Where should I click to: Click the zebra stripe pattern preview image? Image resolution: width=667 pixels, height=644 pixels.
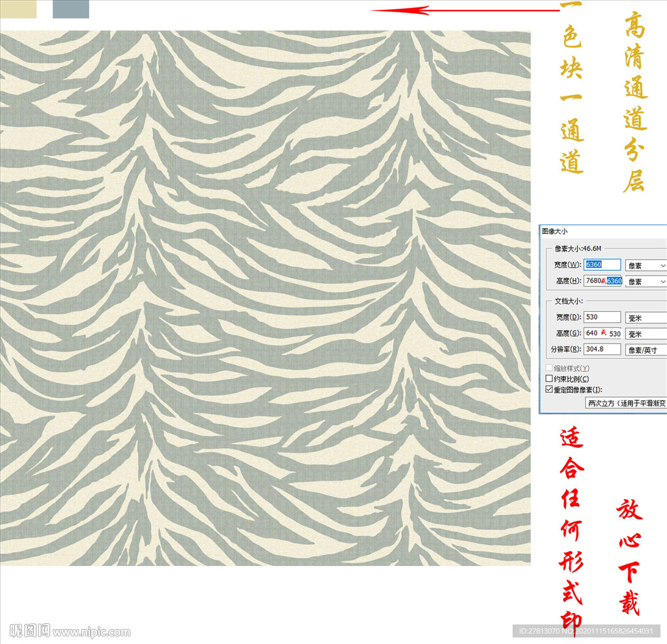coord(266,298)
